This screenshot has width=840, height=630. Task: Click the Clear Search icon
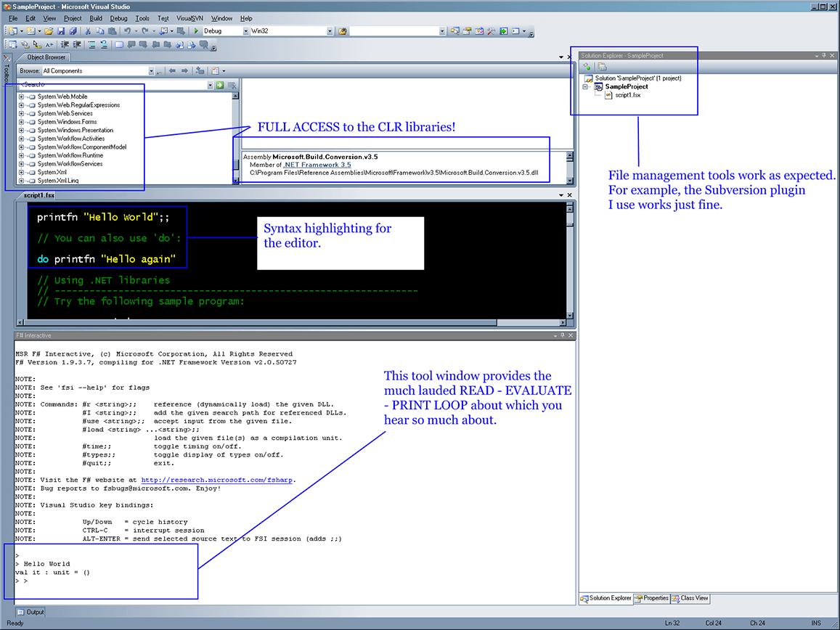tap(232, 85)
